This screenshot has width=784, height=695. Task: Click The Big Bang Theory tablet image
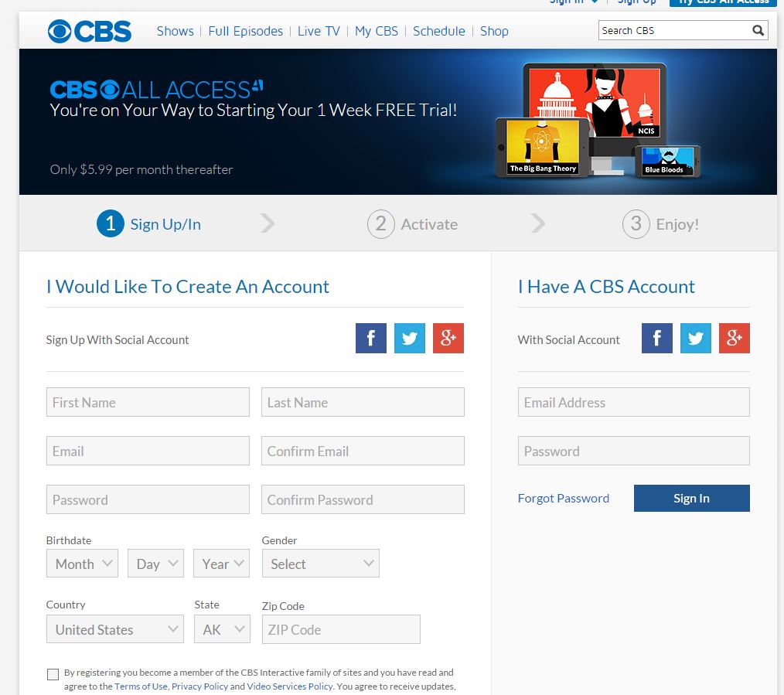(x=543, y=147)
